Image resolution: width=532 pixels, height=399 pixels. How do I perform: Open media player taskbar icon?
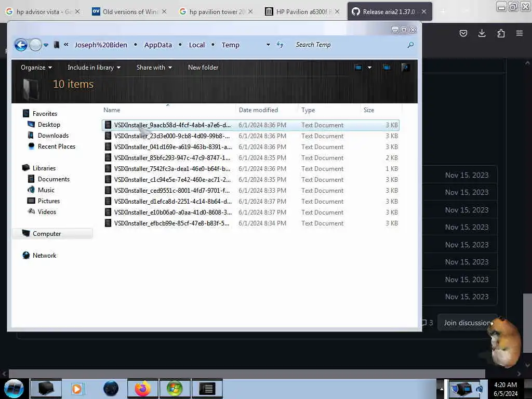[x=77, y=389]
